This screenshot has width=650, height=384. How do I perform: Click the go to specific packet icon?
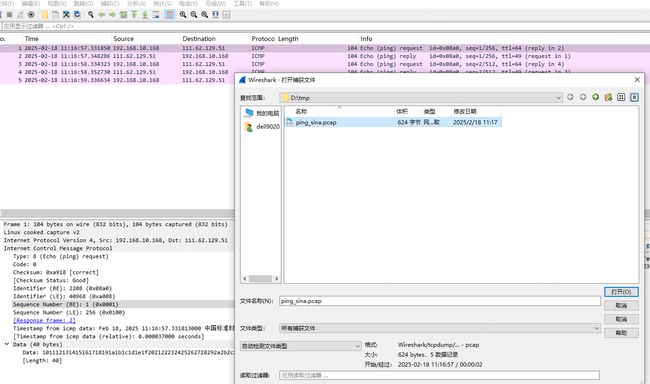(123, 15)
